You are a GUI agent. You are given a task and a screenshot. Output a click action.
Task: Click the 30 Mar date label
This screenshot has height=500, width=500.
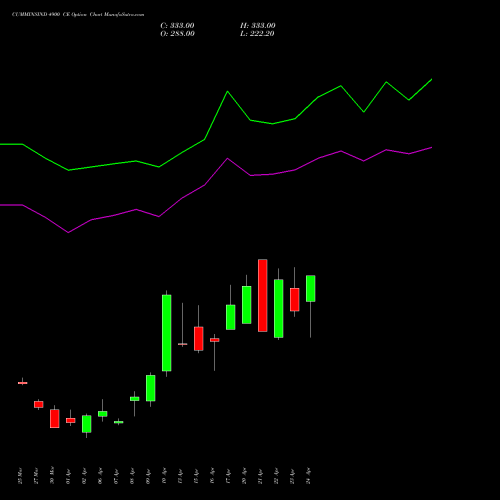(52, 476)
